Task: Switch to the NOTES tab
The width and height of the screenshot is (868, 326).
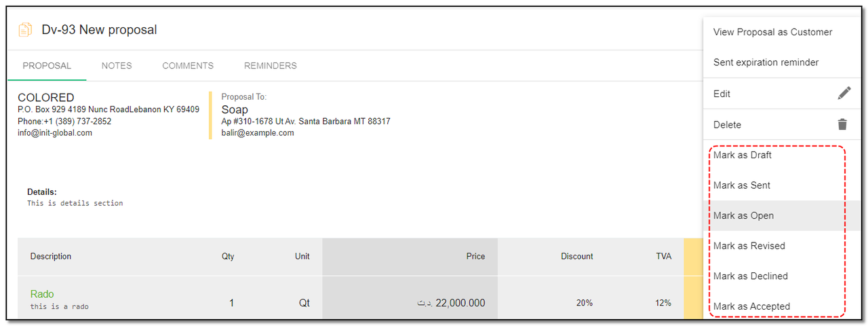Action: tap(117, 66)
